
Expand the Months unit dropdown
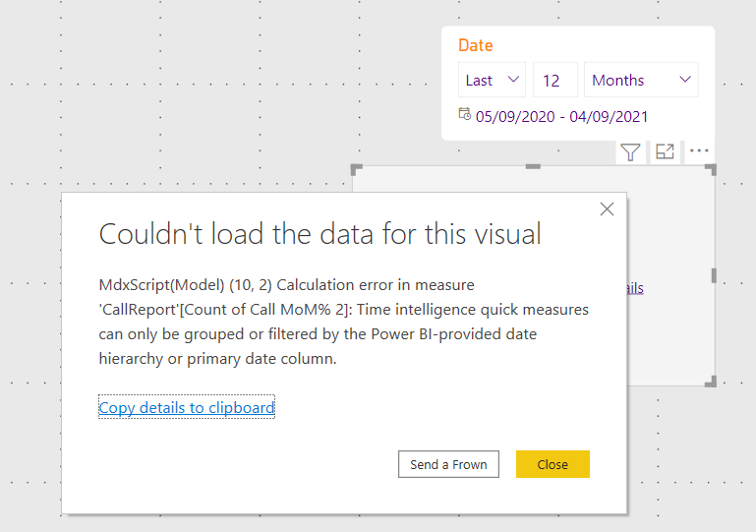coord(641,80)
